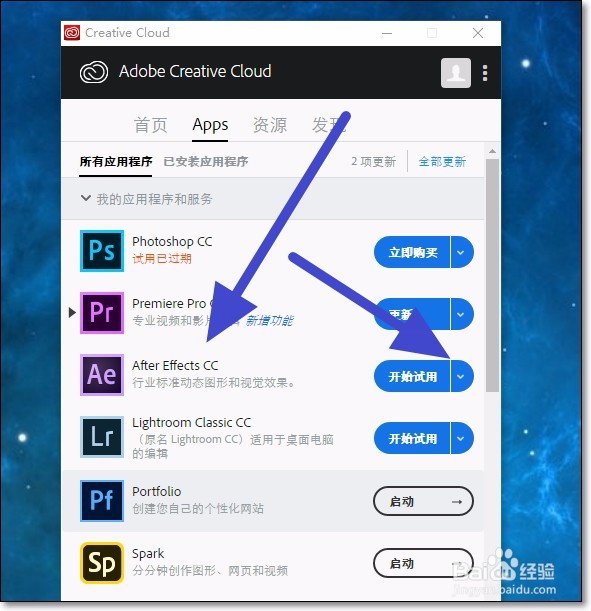Viewport: 591px width, 611px height.
Task: Click Spark description 分分钟创作图形、网页和视频
Action: (210, 570)
